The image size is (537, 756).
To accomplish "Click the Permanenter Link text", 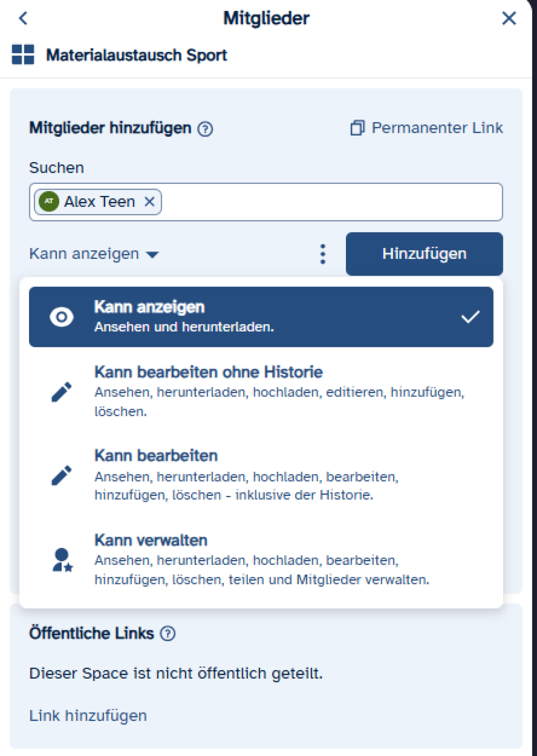I will [x=437, y=128].
